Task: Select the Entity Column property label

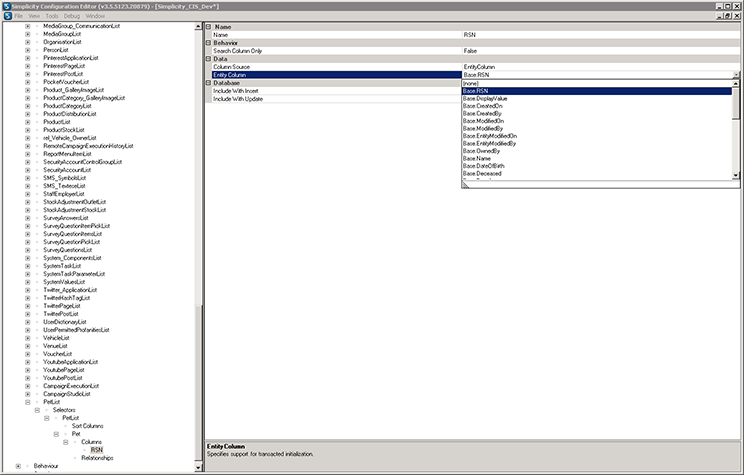Action: 336,75
